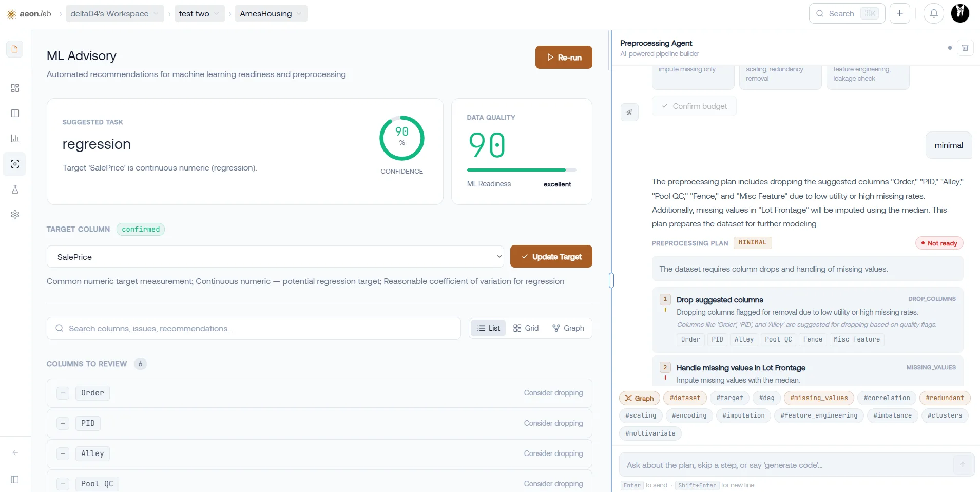Select the ML advisory scan icon in sidebar

(x=15, y=164)
